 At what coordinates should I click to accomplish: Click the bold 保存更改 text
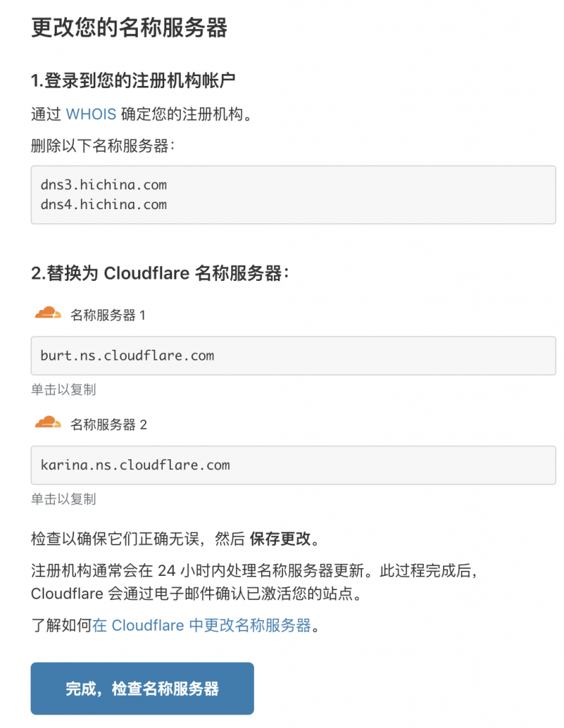[x=280, y=538]
